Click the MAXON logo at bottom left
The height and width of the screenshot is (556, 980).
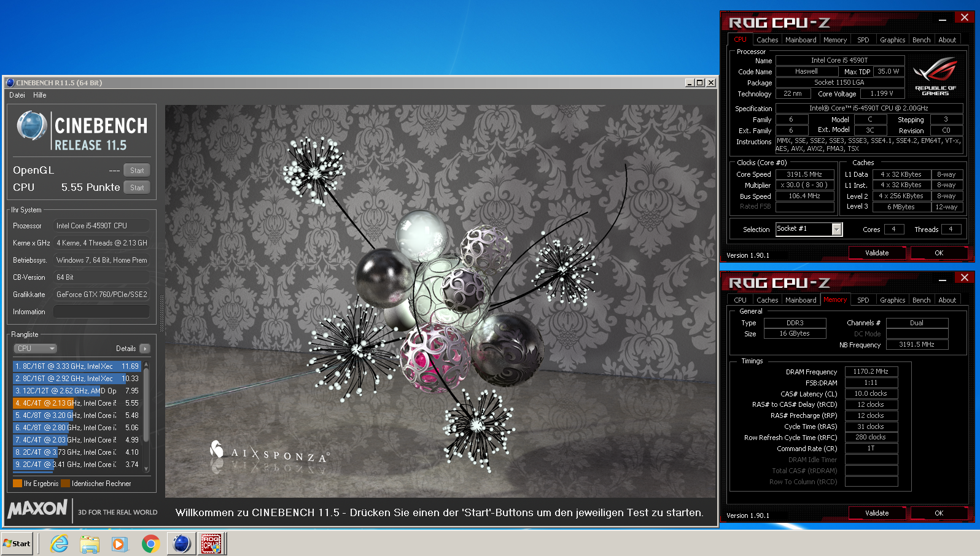click(37, 509)
